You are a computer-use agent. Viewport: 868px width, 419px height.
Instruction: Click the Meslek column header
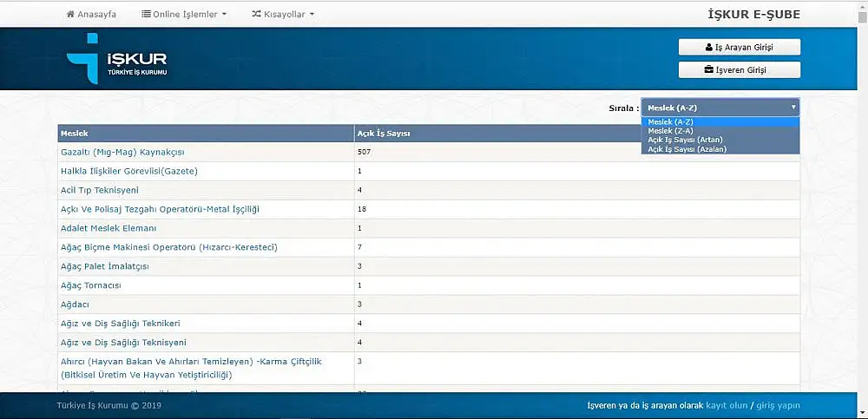point(206,134)
